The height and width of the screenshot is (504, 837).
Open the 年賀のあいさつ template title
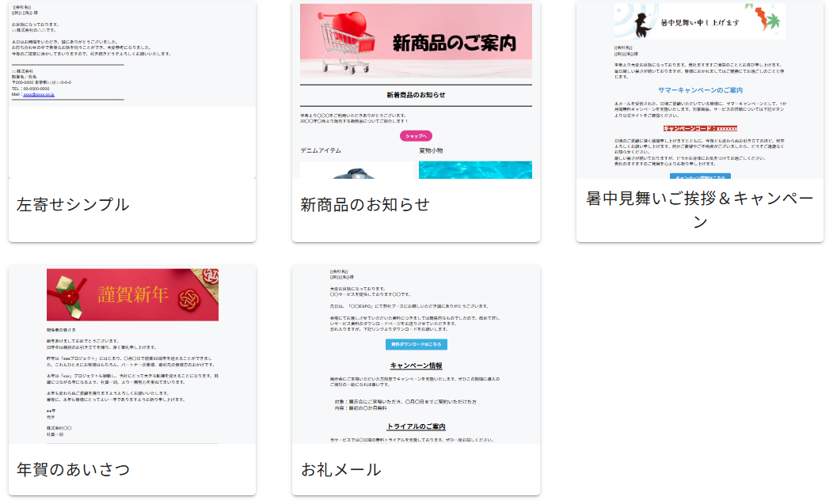(73, 469)
